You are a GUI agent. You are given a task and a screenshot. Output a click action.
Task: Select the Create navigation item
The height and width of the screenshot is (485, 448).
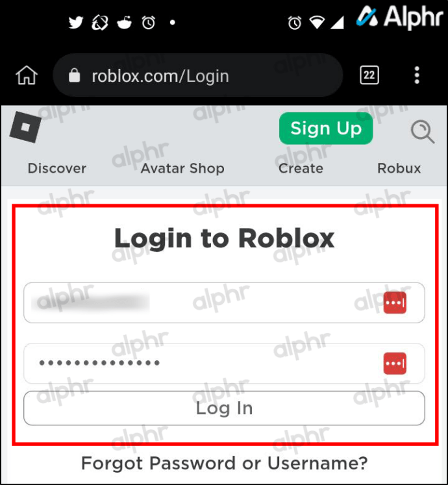(301, 169)
